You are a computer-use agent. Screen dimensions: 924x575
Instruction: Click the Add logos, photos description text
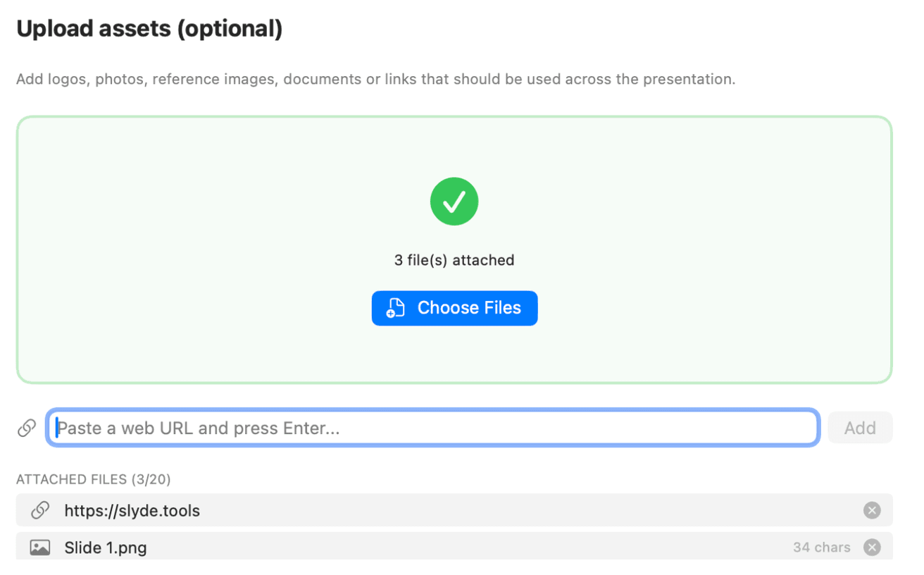pyautogui.click(x=375, y=79)
